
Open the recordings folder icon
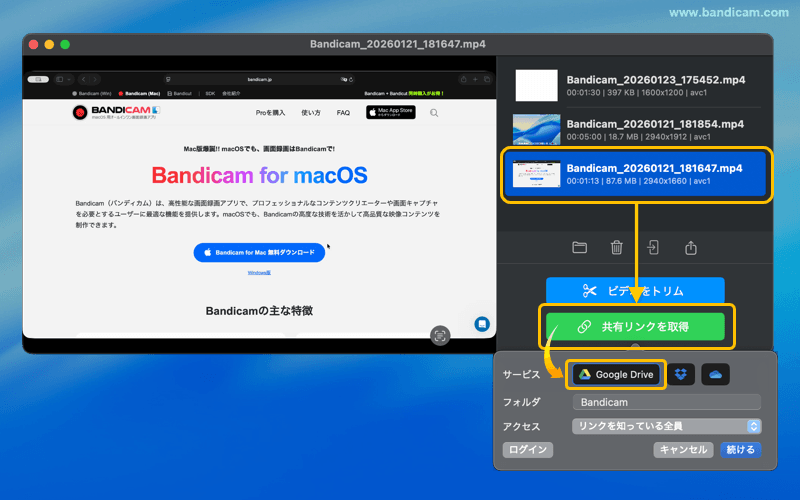point(579,248)
